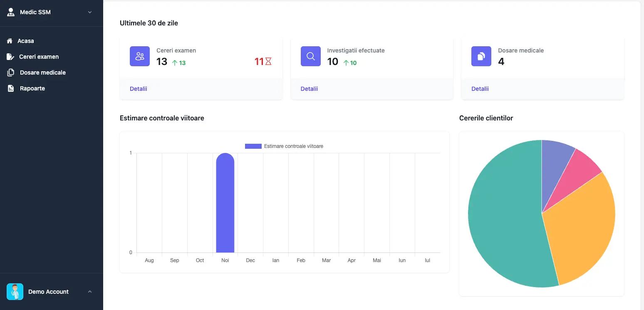Click the Ultimele 30 de zile heading

tap(149, 23)
